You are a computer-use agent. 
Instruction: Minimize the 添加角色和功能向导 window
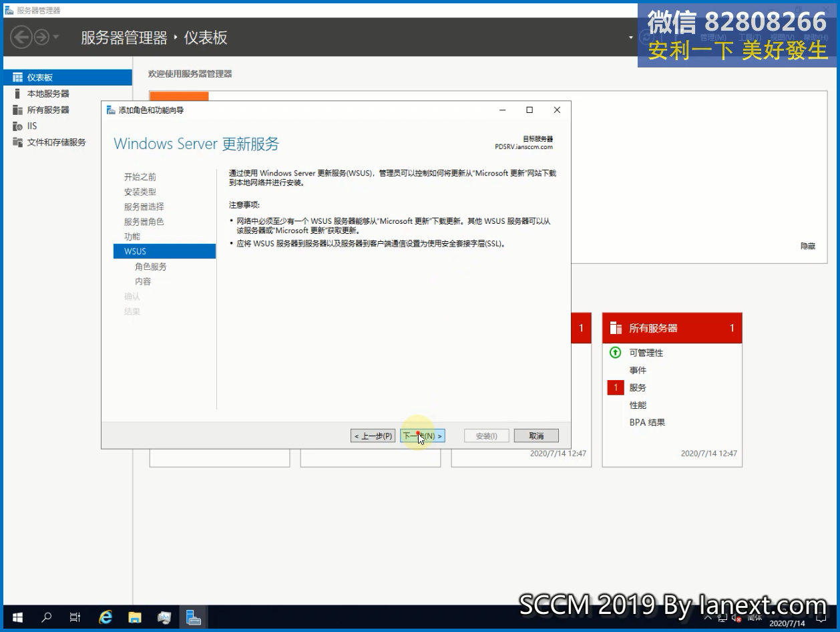tap(502, 110)
